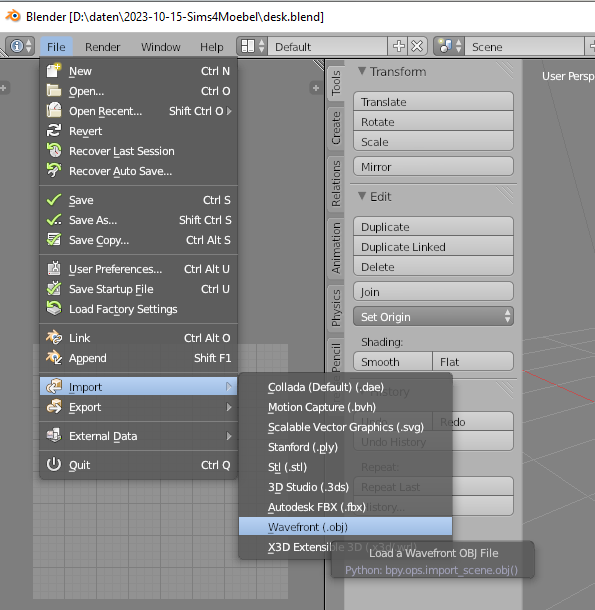Screen dimensions: 595x610
Task: Open the File menu
Action: tap(56, 47)
